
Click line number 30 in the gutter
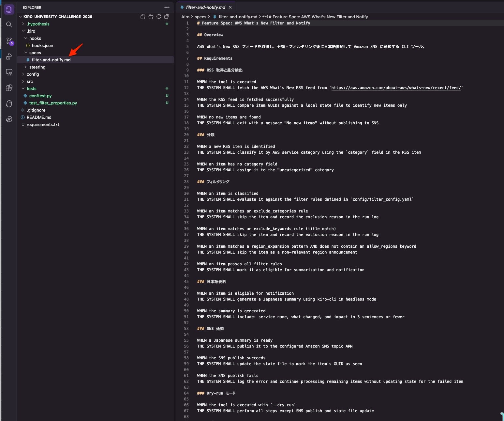point(186,194)
